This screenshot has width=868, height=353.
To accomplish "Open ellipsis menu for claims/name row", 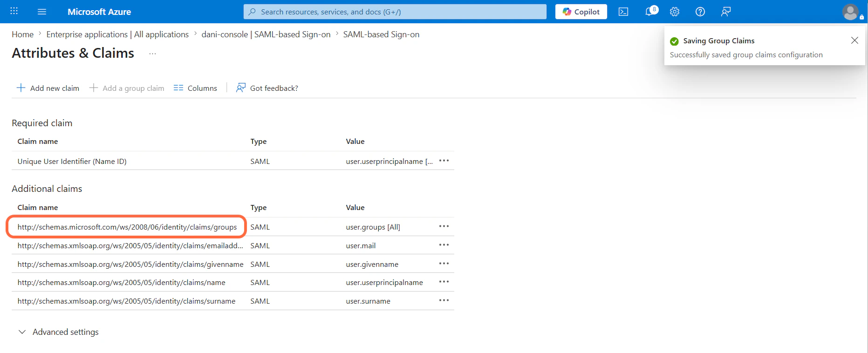I will tap(444, 282).
